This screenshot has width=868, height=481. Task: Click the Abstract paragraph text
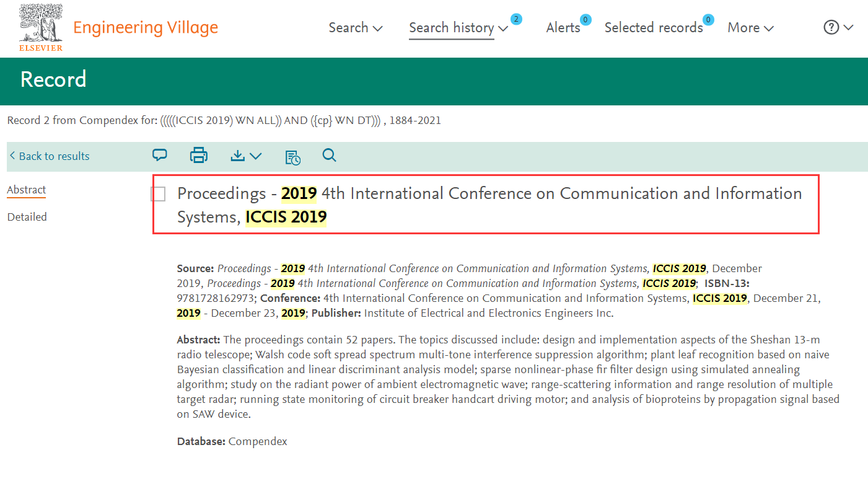pyautogui.click(x=508, y=377)
